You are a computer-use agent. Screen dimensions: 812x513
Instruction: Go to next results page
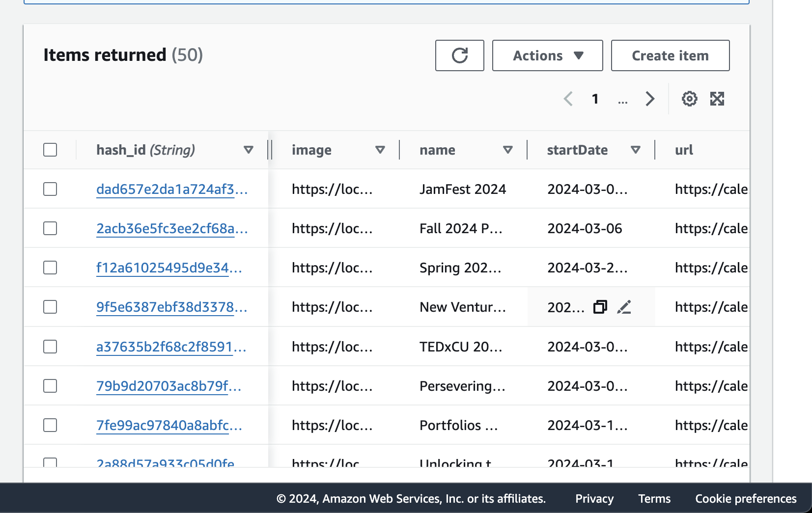(x=650, y=99)
